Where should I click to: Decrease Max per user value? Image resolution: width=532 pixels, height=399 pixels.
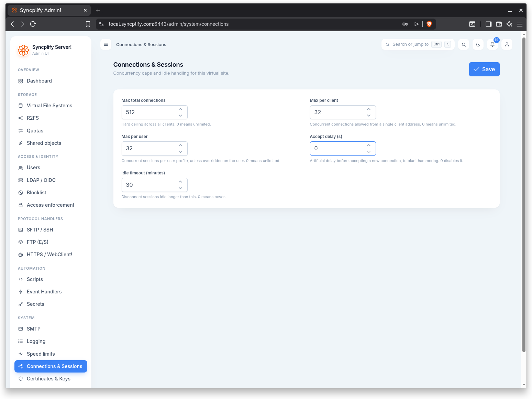180,152
